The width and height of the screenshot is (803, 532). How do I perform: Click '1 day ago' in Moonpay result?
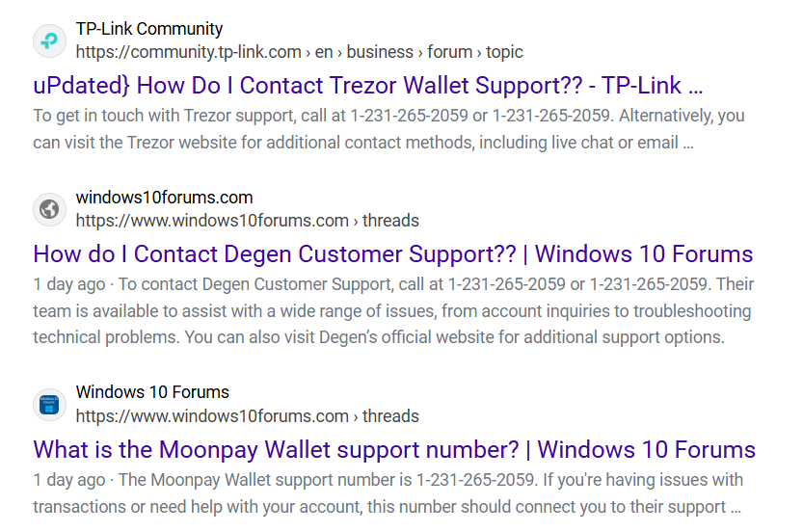click(69, 480)
